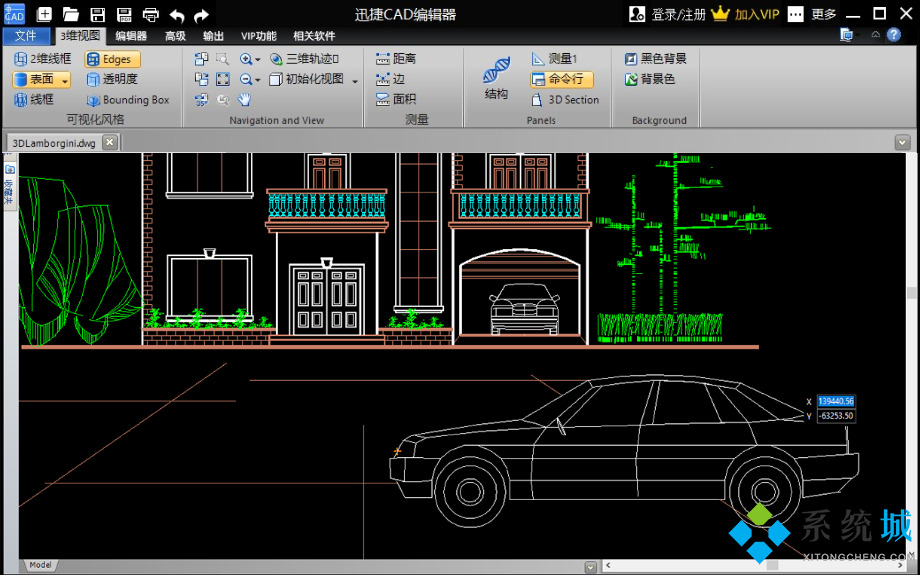
Task: Toggle the 黑色背景 black background option
Action: 656,59
